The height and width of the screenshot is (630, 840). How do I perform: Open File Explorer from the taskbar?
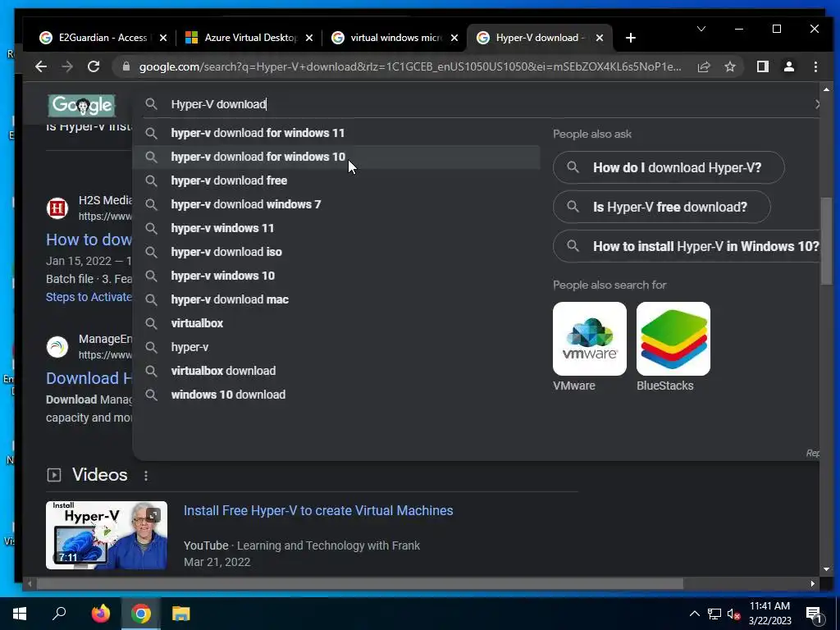[x=181, y=614]
